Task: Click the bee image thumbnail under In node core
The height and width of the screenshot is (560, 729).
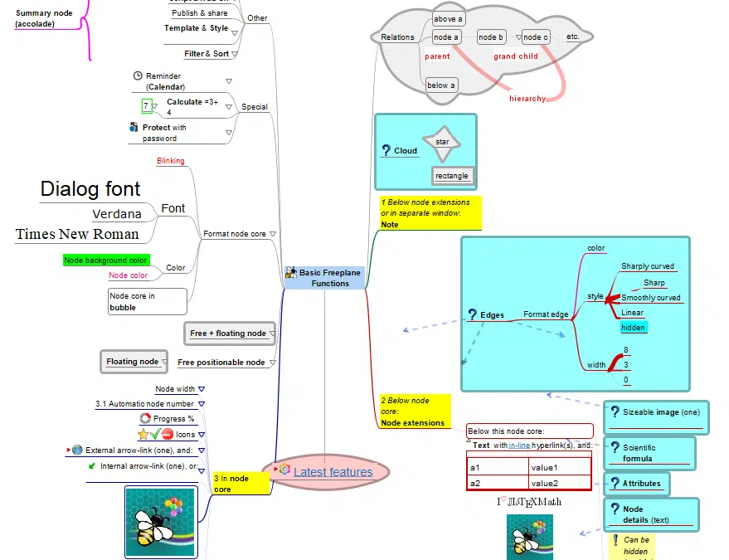Action: pos(159,522)
